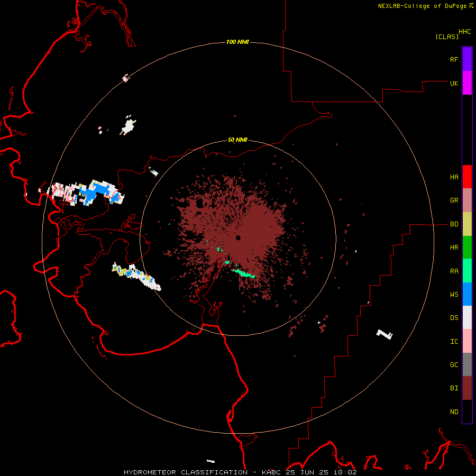Click the black ND legend swatch

(467, 411)
